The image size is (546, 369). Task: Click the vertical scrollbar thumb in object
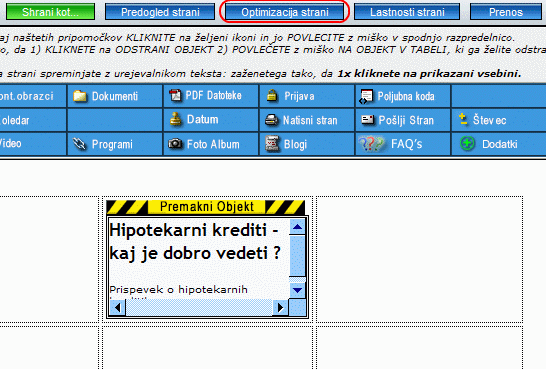(297, 256)
